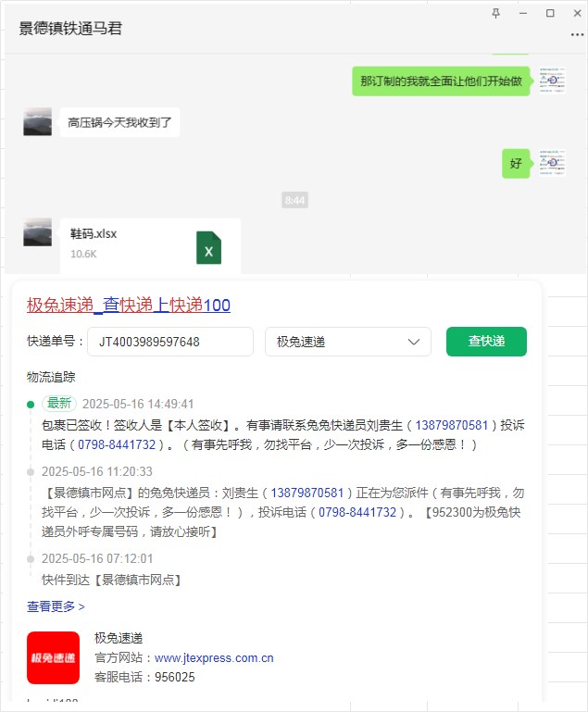Click the green 好 message bubble
The image size is (588, 712).
pyautogui.click(x=516, y=164)
